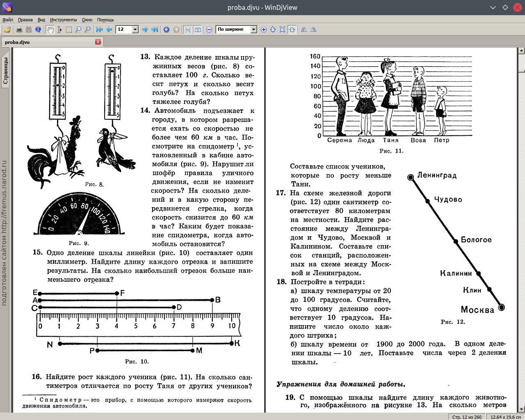Click the Москва station label
The width and height of the screenshot is (525, 420).
coord(477,310)
